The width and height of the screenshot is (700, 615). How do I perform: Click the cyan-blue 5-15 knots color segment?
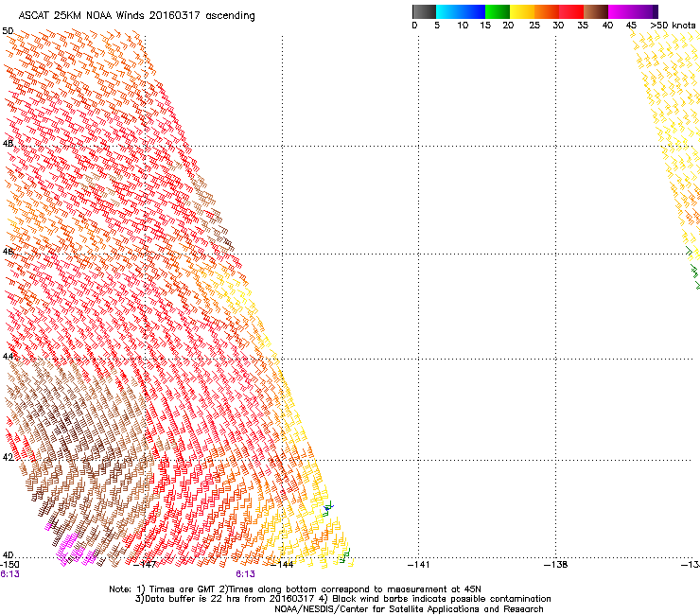click(461, 11)
